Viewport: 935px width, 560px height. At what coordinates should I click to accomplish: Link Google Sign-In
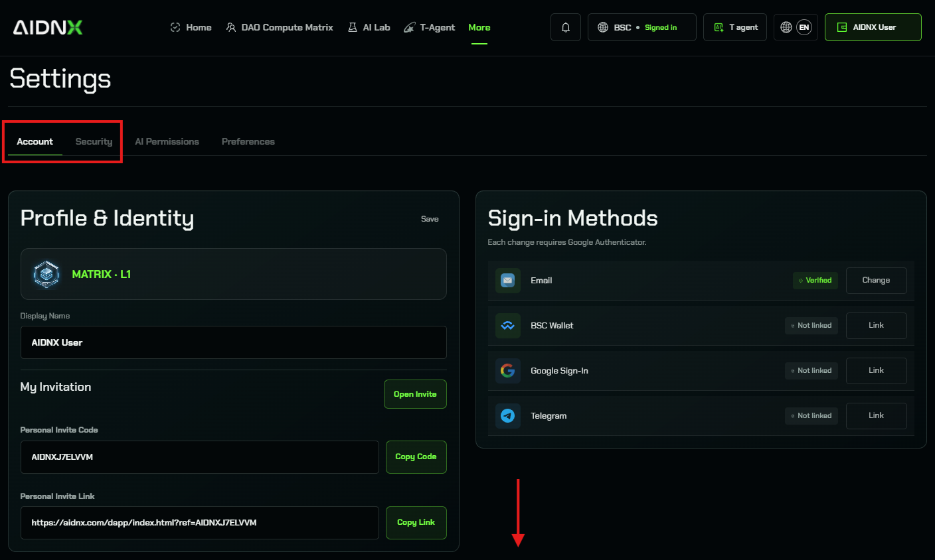(876, 371)
